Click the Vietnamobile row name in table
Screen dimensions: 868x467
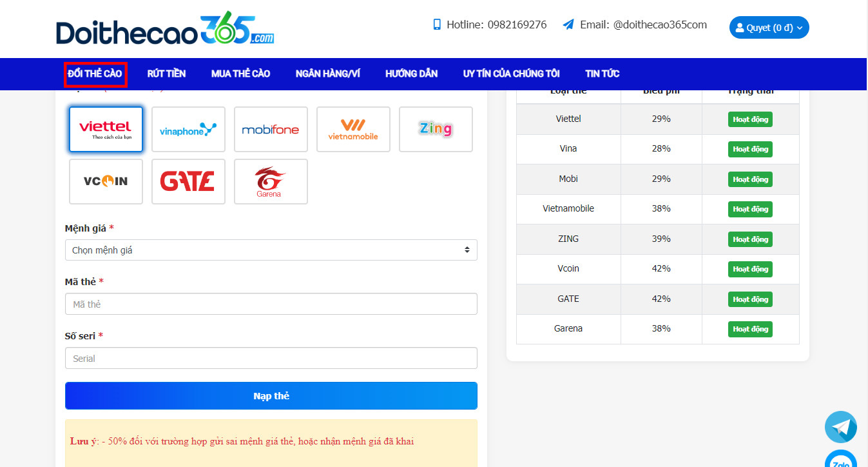click(x=568, y=208)
